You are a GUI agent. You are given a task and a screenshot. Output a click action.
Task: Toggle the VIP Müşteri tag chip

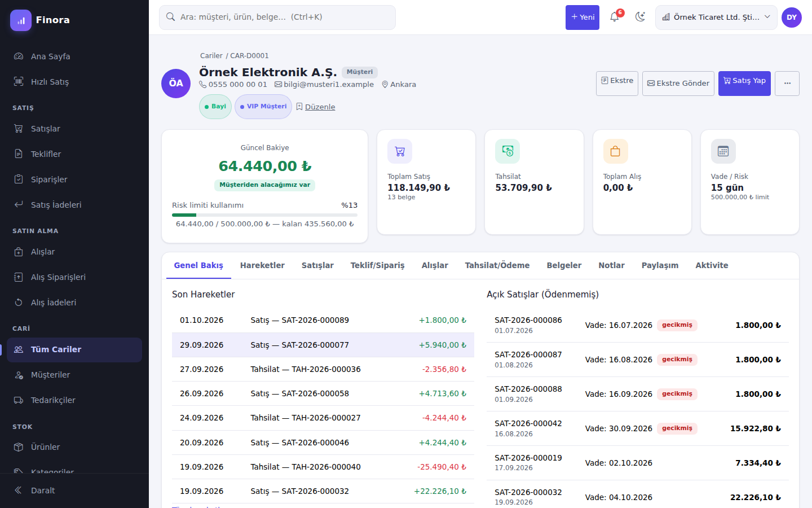[x=263, y=107]
